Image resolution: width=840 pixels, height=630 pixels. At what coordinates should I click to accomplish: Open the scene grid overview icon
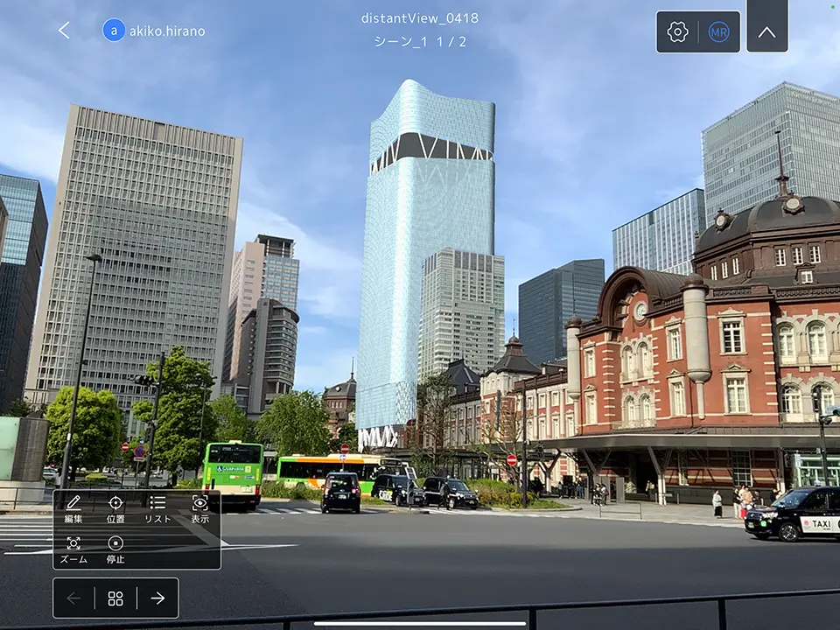coord(116,598)
